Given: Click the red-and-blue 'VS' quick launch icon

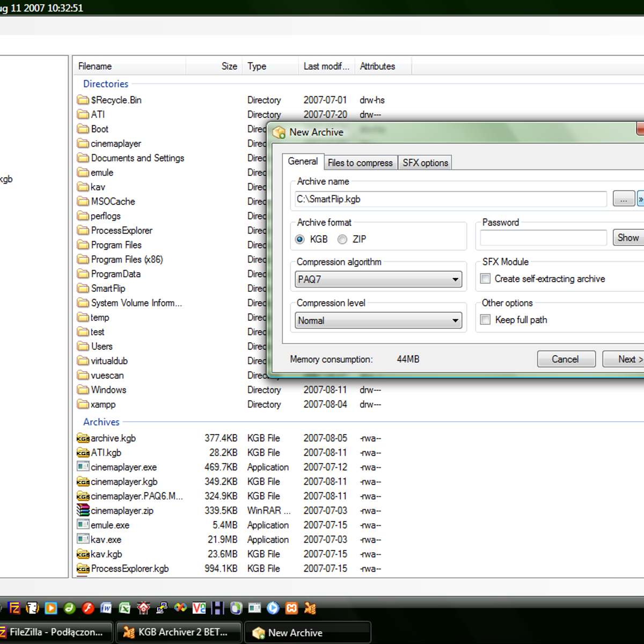Looking at the screenshot, I should [x=199, y=608].
